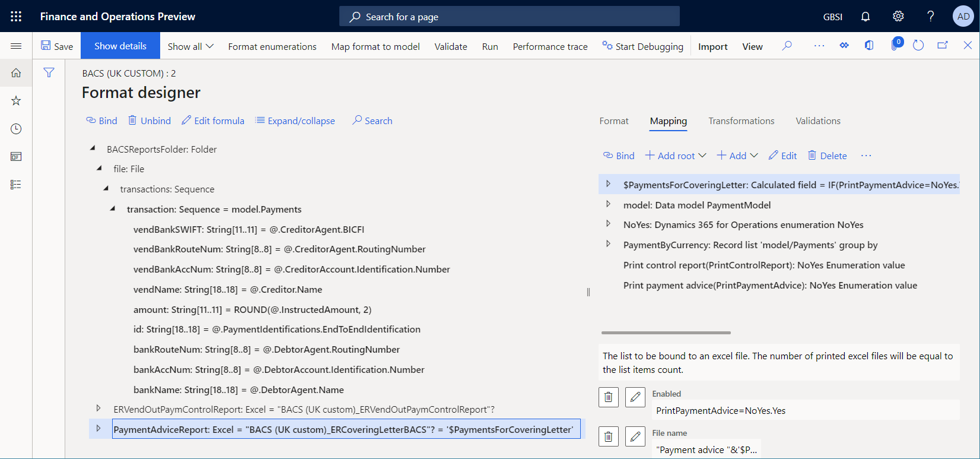Switch to the Validations tab

tap(818, 121)
